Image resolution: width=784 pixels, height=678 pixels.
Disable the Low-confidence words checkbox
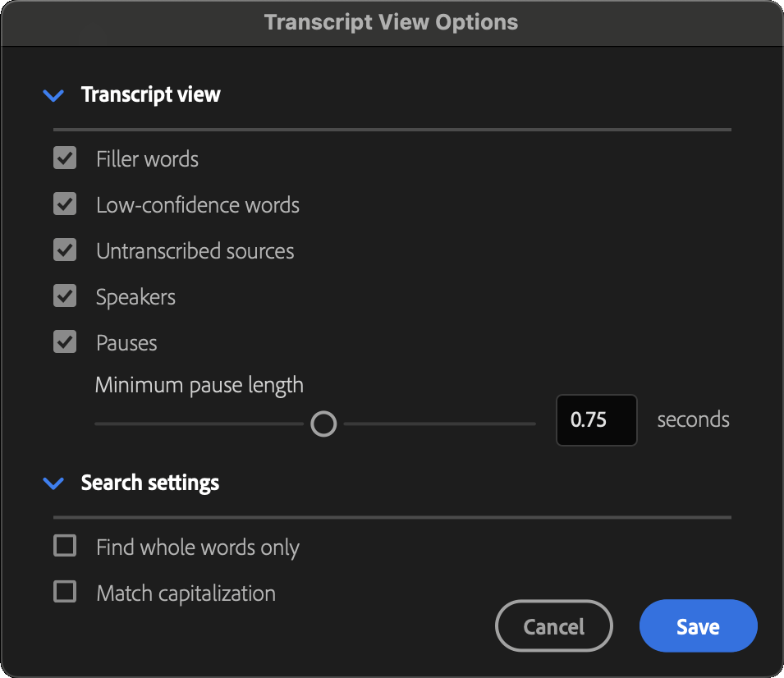click(65, 204)
